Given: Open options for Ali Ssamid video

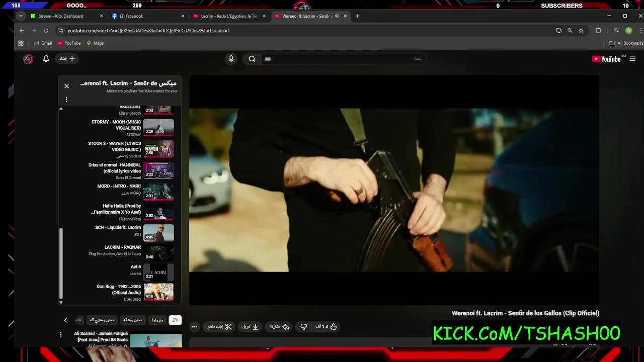Looking at the screenshot, I should pos(61,334).
